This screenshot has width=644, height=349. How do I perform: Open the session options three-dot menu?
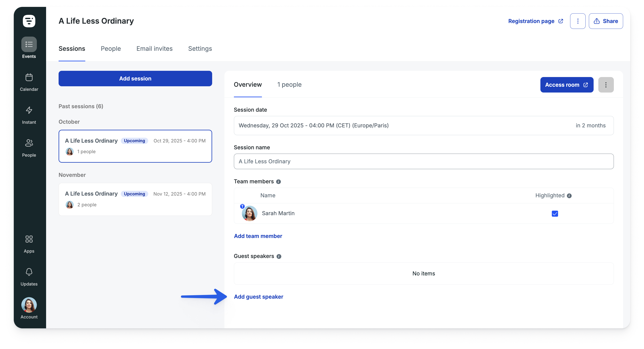tap(606, 85)
